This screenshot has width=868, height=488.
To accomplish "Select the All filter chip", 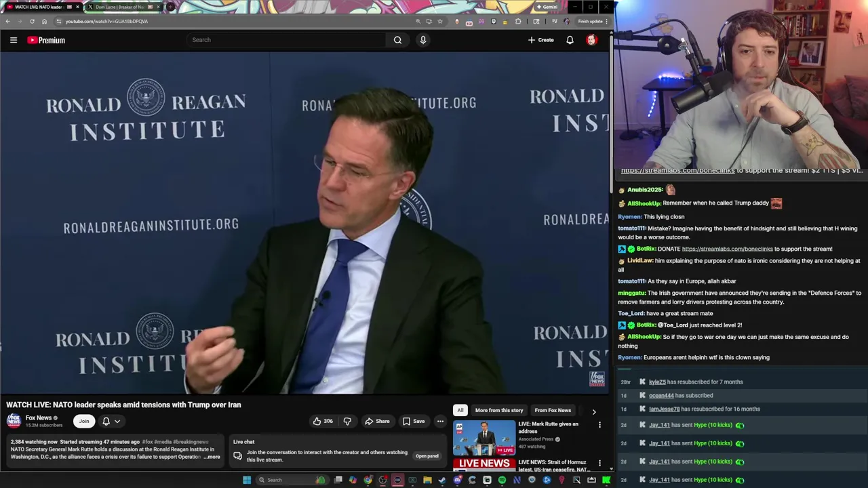I will tap(460, 410).
